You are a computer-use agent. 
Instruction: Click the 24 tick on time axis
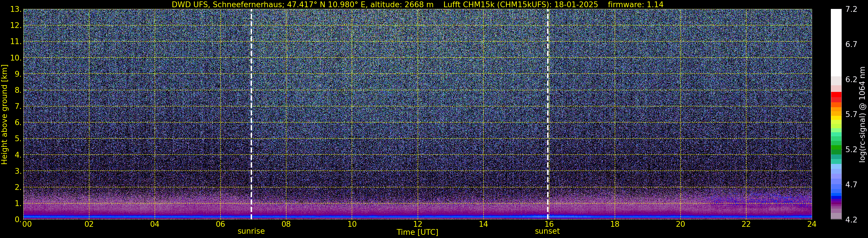812,224
